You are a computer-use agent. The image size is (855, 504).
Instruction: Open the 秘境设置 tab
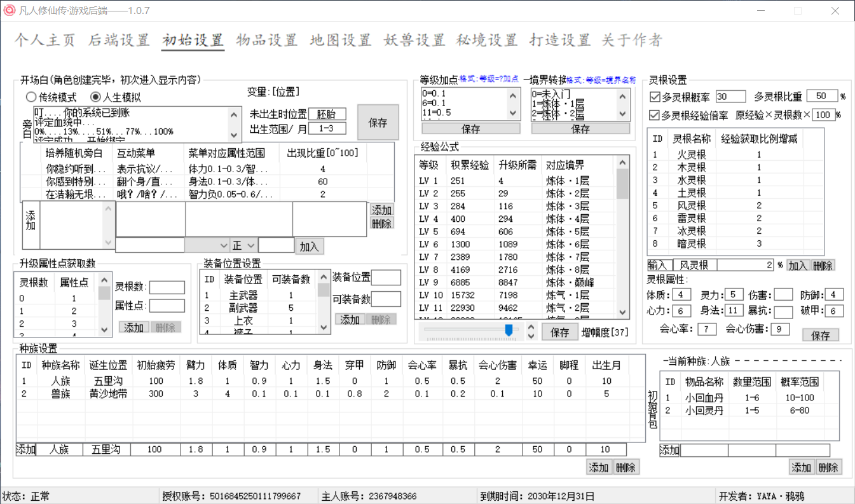click(x=487, y=40)
